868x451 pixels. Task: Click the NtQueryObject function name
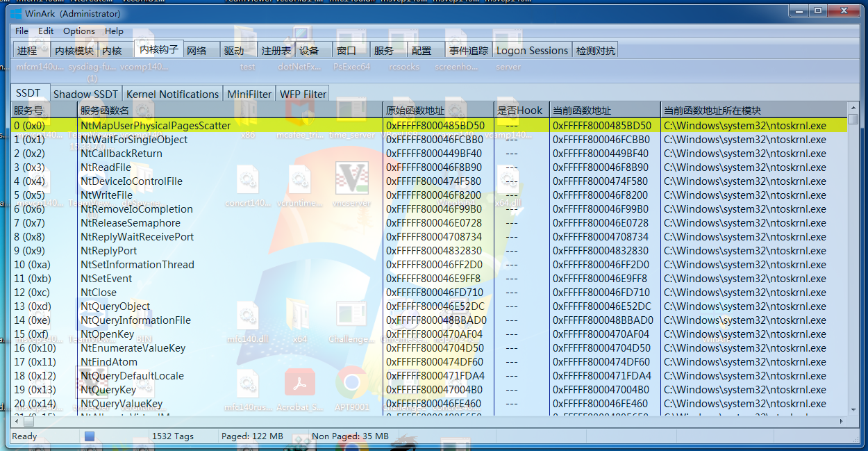tap(115, 306)
